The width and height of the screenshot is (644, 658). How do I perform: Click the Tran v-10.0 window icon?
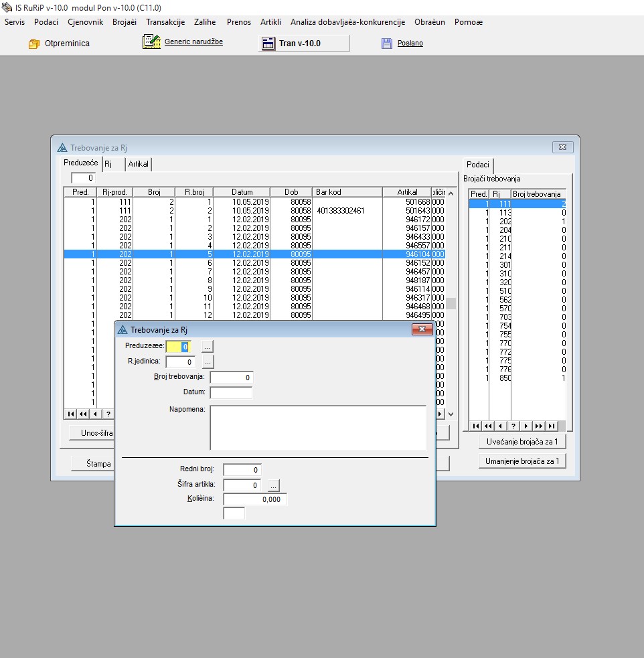[x=268, y=44]
